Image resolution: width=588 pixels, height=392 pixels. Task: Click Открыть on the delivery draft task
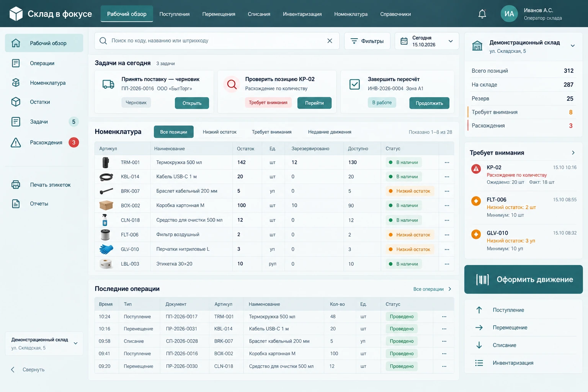pos(192,103)
